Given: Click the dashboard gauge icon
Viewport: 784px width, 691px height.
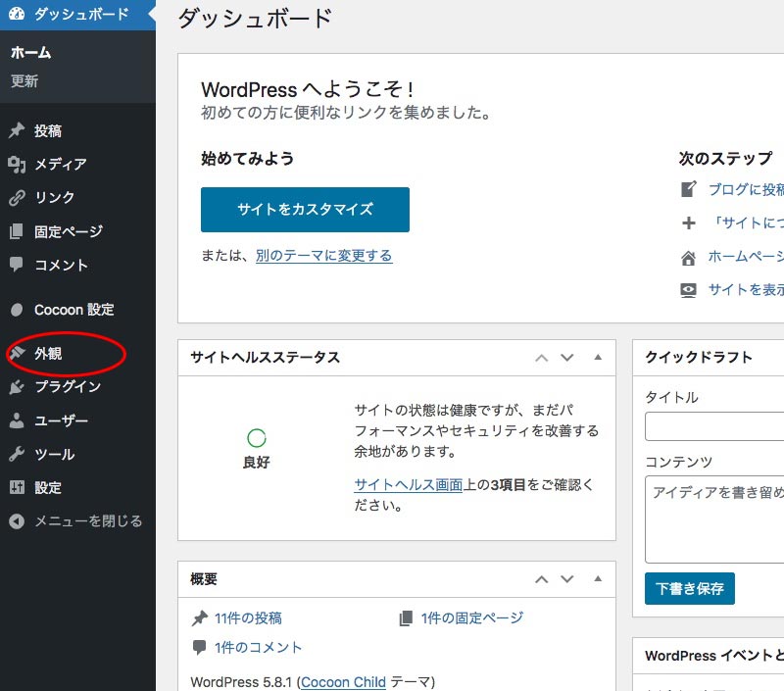Looking at the screenshot, I should coord(17,14).
